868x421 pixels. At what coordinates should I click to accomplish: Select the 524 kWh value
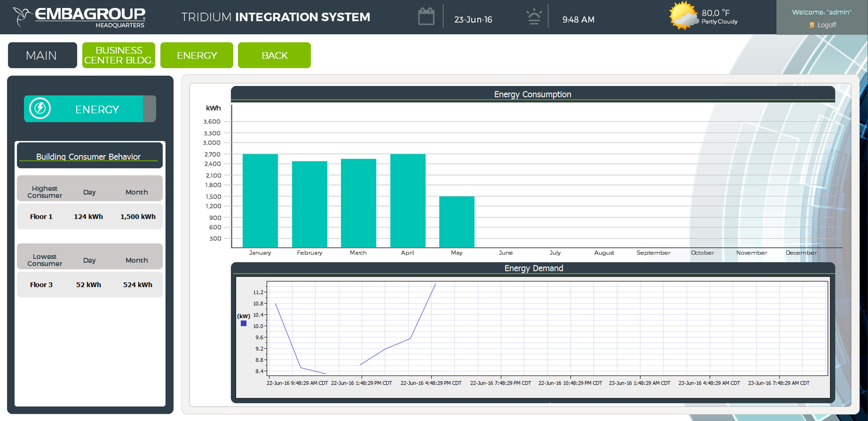(x=138, y=284)
